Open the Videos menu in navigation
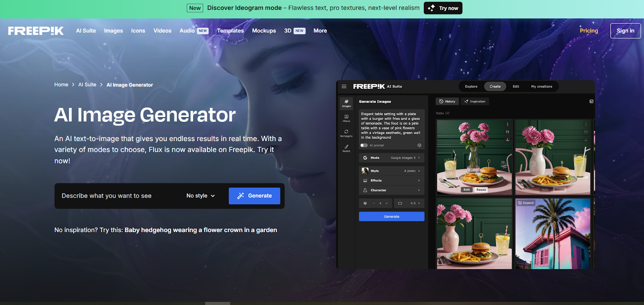Screen dimensions: 644x305 [162, 31]
